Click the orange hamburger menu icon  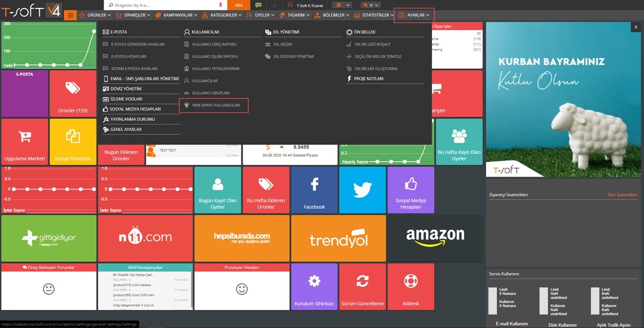tap(70, 15)
